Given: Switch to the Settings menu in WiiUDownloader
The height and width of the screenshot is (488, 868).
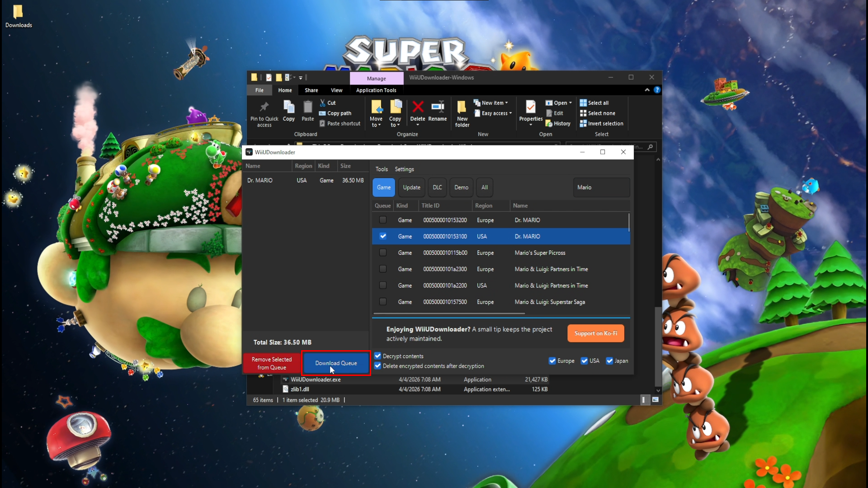Looking at the screenshot, I should [404, 169].
